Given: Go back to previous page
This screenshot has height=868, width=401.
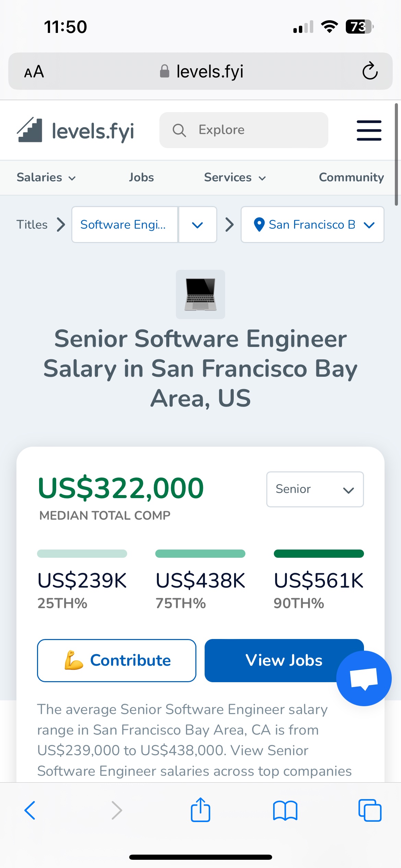Looking at the screenshot, I should [30, 811].
